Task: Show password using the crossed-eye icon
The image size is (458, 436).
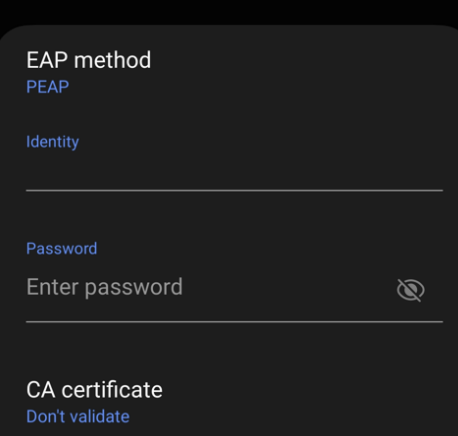Action: (410, 290)
